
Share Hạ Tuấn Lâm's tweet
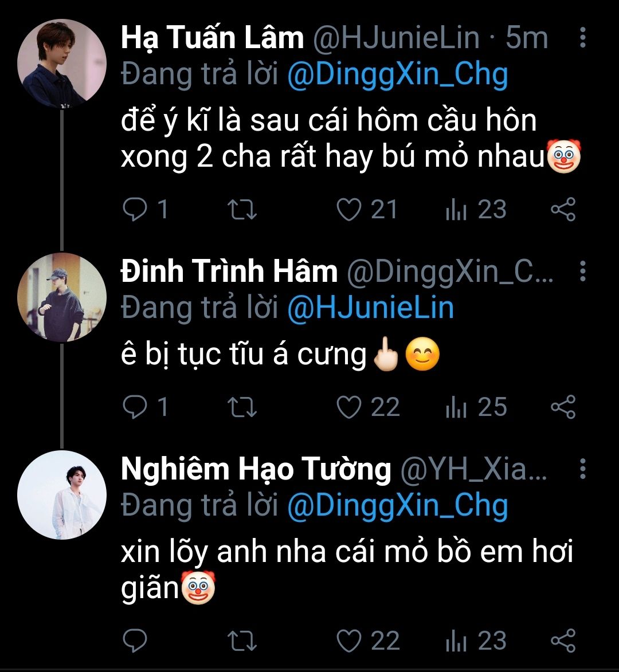563,210
